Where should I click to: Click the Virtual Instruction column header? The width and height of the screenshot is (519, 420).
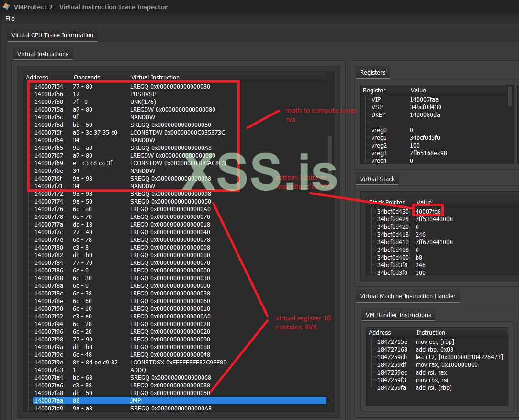(x=155, y=77)
